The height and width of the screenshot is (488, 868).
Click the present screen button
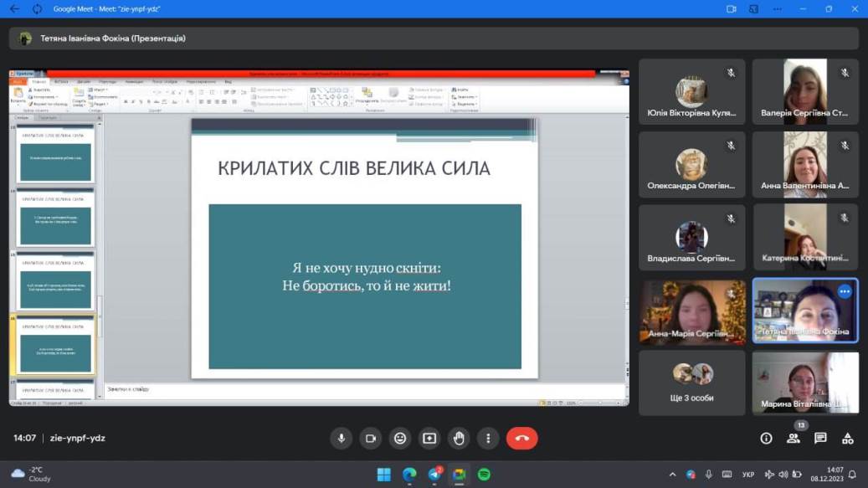click(x=429, y=438)
